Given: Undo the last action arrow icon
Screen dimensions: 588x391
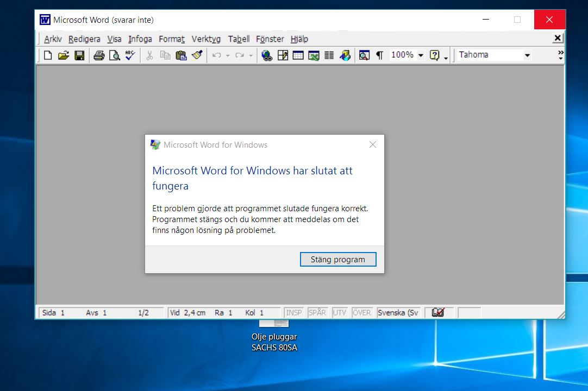Looking at the screenshot, I should click(x=216, y=55).
